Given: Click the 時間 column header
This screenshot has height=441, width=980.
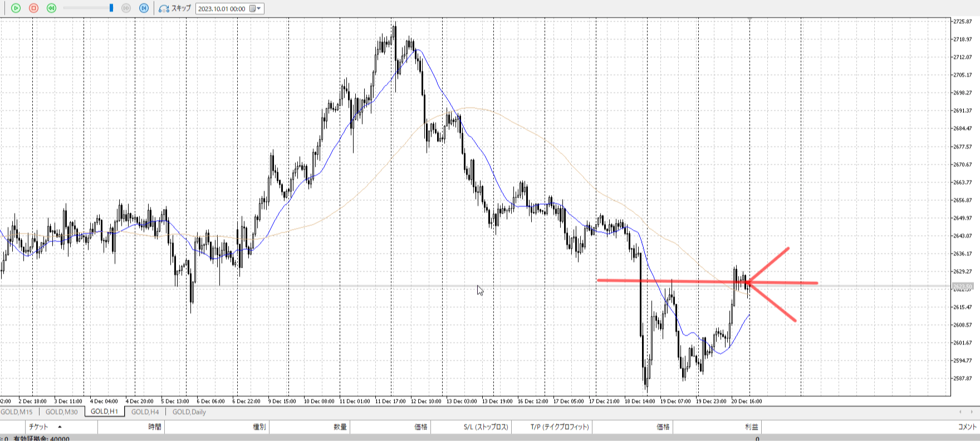Looking at the screenshot, I should coord(154,427).
